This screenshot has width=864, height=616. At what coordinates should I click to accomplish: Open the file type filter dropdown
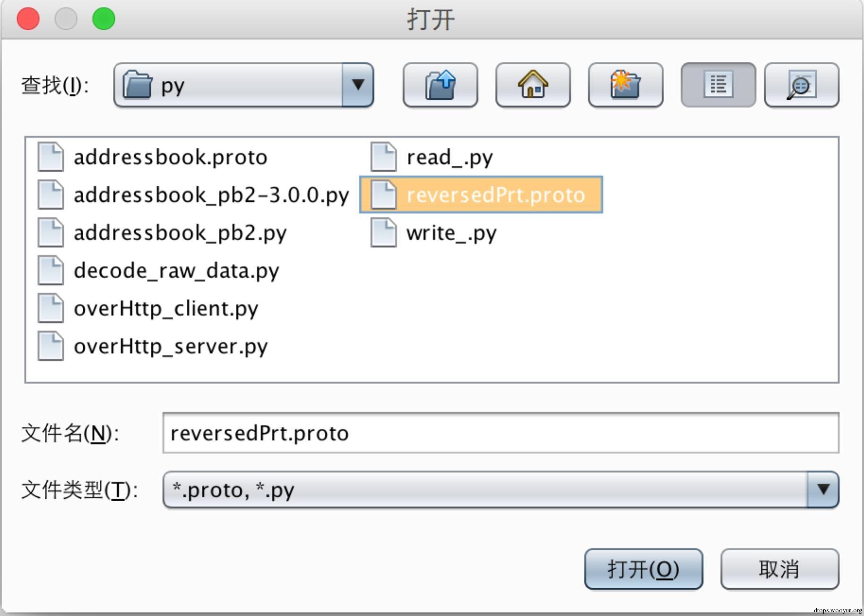(823, 490)
